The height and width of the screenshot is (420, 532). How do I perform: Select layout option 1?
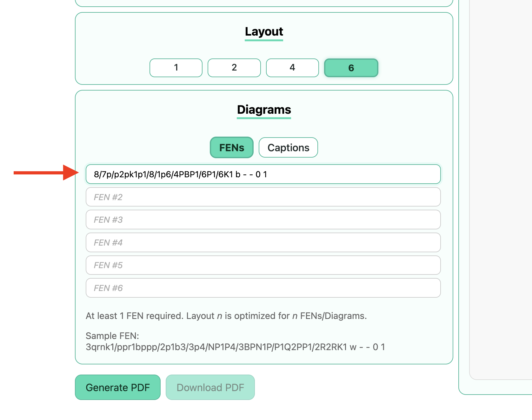click(x=176, y=68)
